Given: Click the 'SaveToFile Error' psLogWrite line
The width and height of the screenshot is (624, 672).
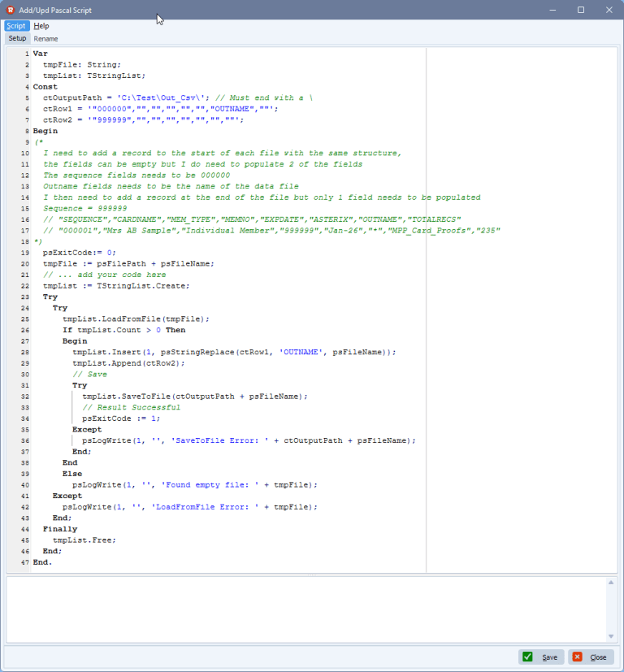Looking at the screenshot, I should [249, 440].
